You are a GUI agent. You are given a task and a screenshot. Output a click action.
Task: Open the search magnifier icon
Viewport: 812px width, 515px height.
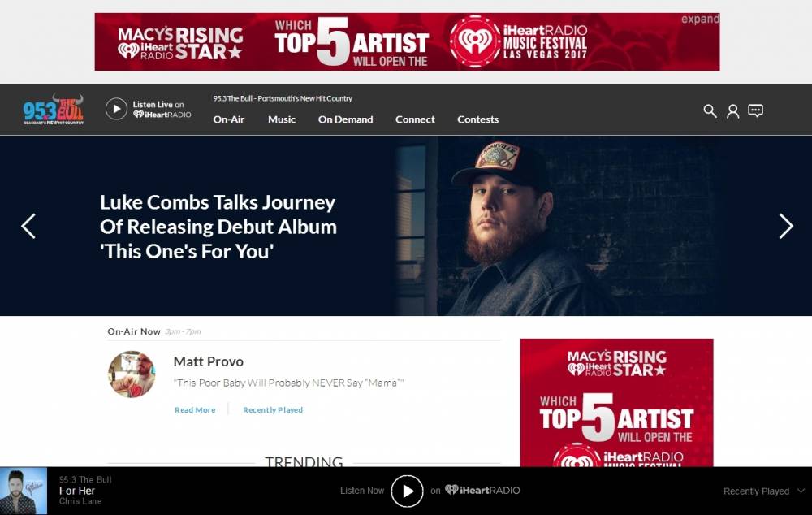pyautogui.click(x=710, y=110)
